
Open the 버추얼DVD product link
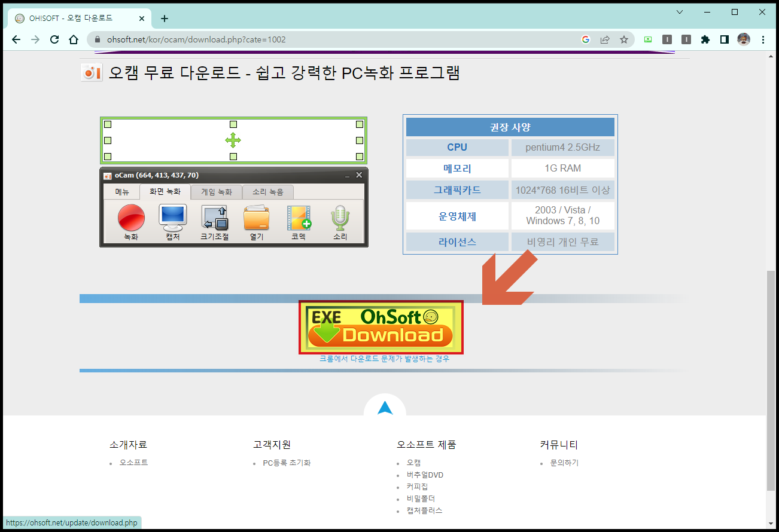(x=425, y=475)
